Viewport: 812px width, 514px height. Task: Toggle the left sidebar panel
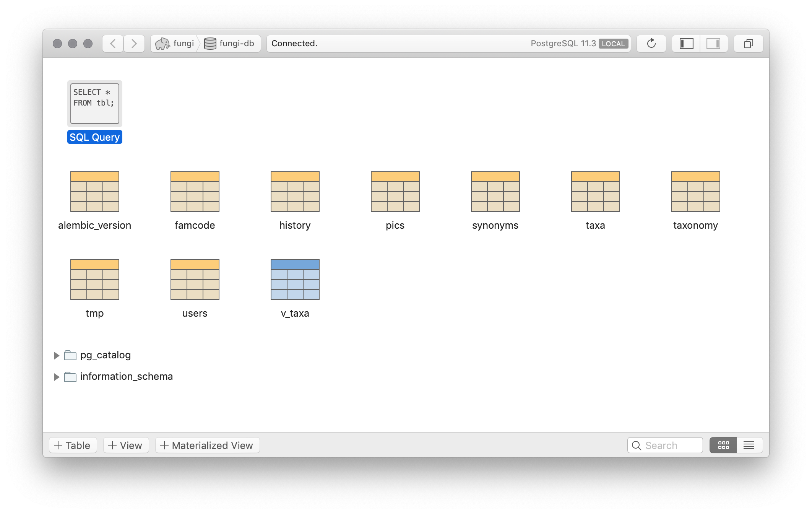tap(686, 44)
